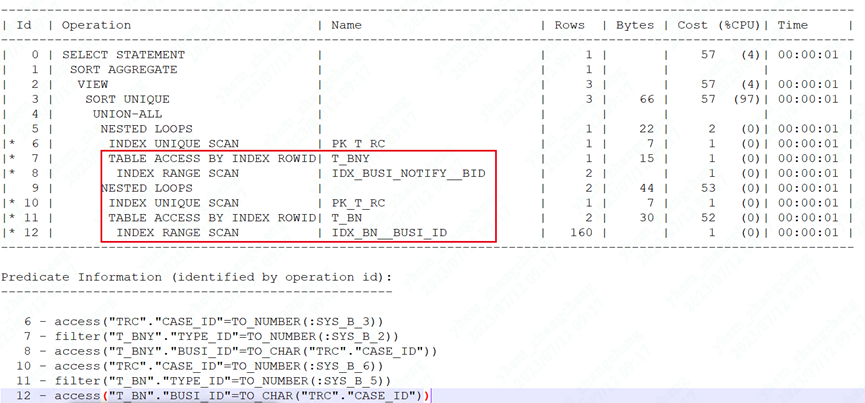Select the table name "T_BN" in row 11
865x403 pixels.
(346, 218)
